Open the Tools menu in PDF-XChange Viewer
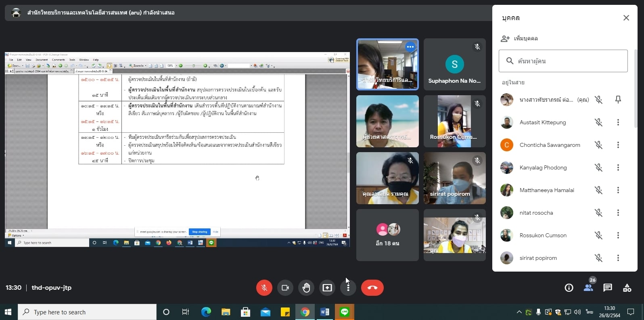This screenshot has height=320, width=644. (x=72, y=60)
